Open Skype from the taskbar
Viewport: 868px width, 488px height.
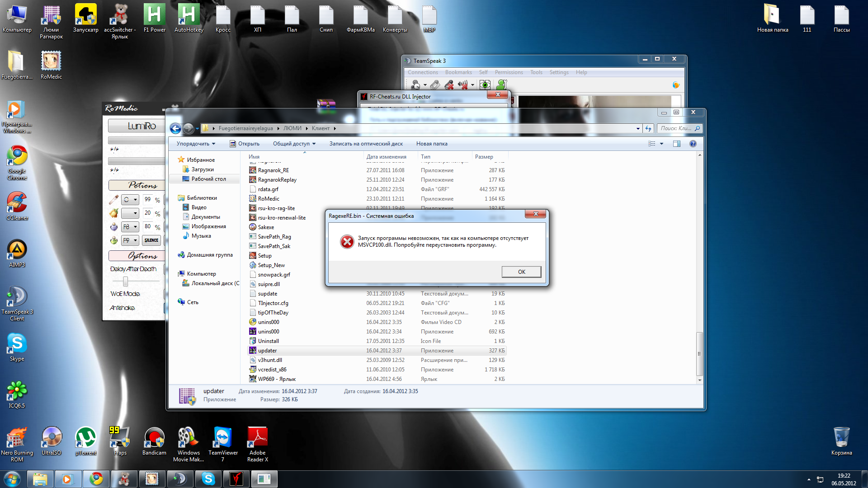208,479
